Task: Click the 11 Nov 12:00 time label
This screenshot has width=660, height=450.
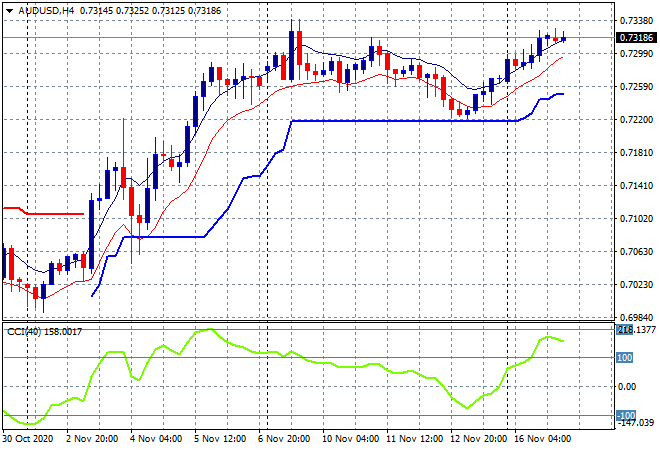Action: (x=414, y=439)
